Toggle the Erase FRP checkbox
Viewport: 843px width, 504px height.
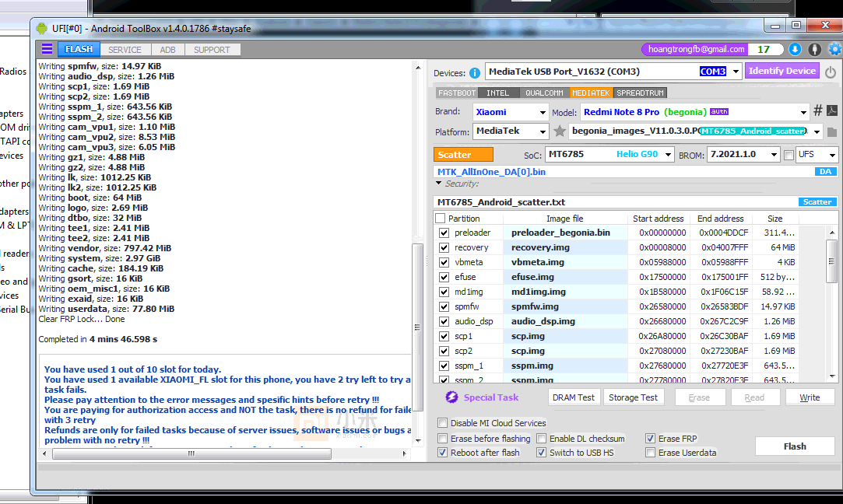pos(651,439)
